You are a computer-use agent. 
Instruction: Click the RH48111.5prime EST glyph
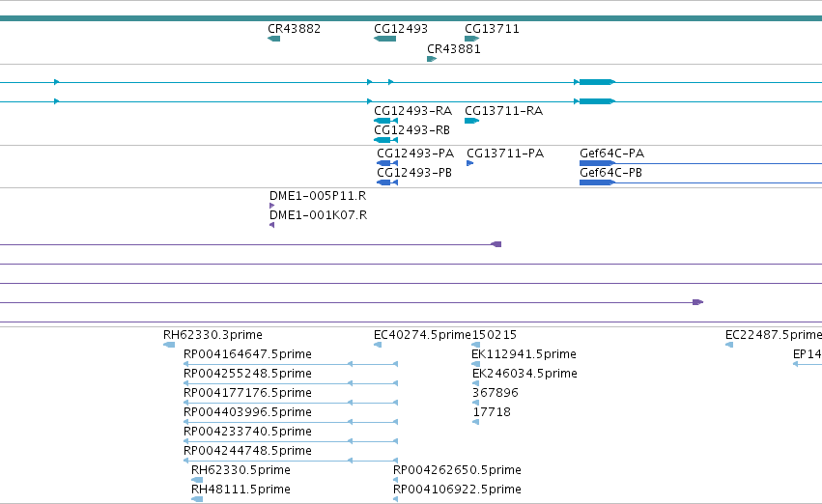pyautogui.click(x=197, y=499)
